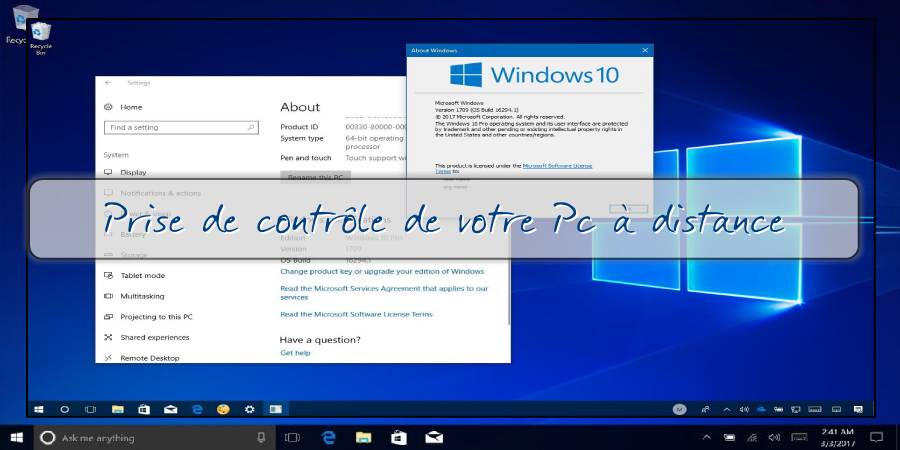Screen dimensions: 900x450
Task: Open Mail on the host taskbar
Action: [434, 437]
